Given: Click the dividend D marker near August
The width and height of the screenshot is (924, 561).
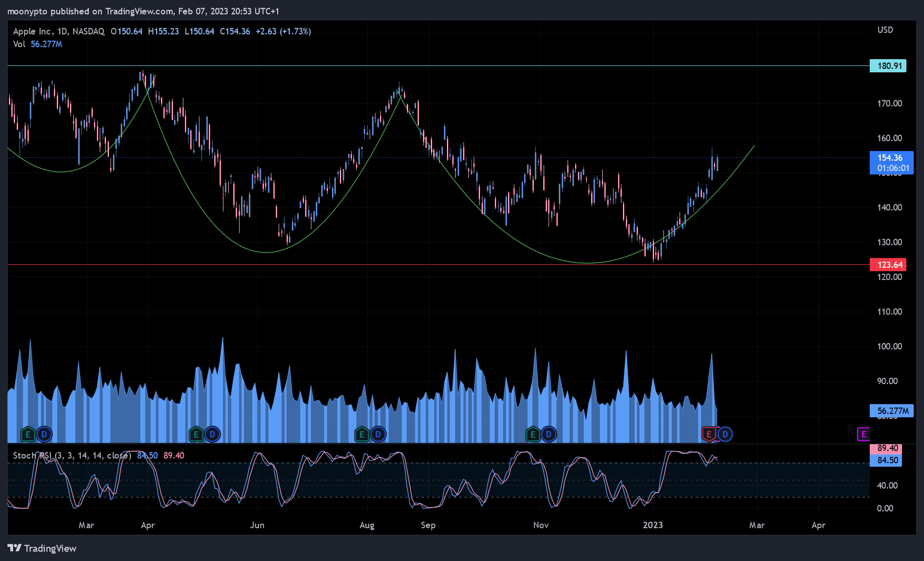Looking at the screenshot, I should coord(378,434).
